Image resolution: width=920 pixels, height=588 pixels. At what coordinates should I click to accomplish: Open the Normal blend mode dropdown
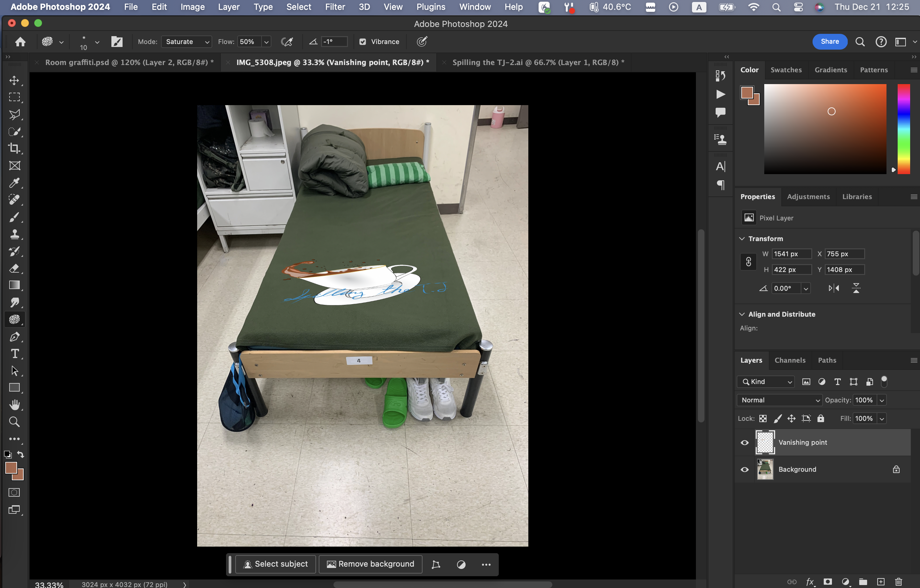click(x=779, y=400)
